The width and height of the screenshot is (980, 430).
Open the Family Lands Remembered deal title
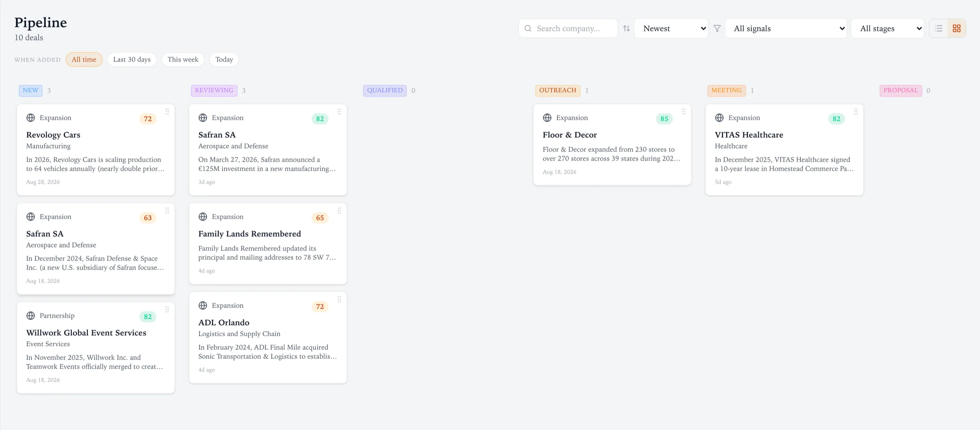coord(249,234)
